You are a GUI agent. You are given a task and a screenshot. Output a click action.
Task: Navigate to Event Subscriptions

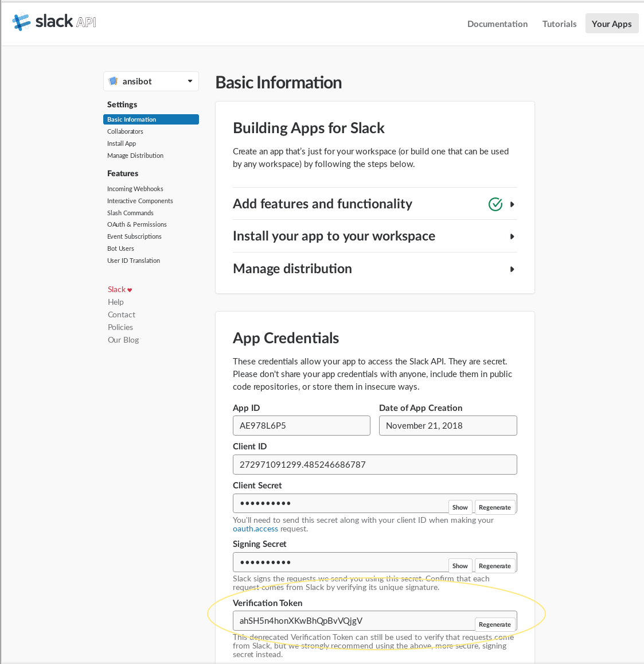(x=134, y=236)
